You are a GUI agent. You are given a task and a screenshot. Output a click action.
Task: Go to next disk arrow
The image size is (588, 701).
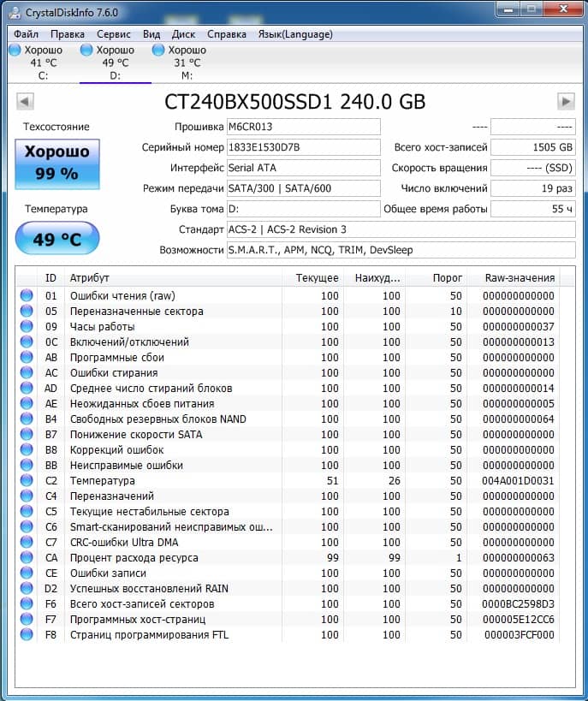coord(566,102)
